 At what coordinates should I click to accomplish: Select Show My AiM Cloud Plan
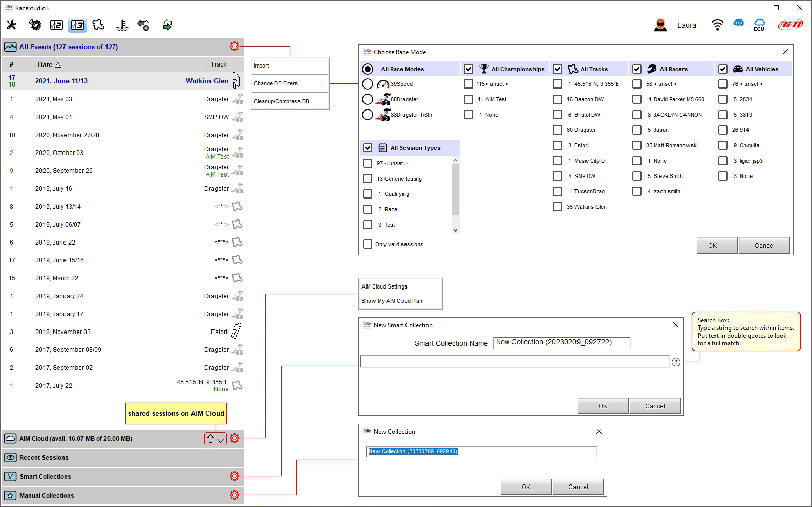point(400,301)
